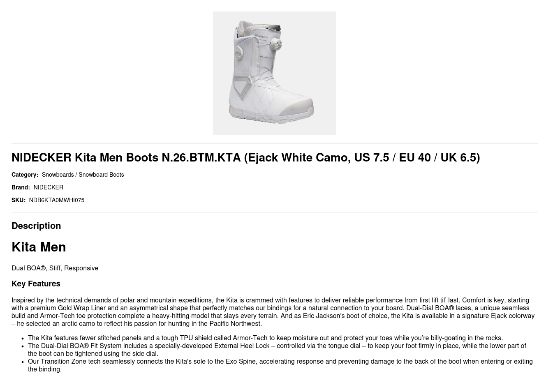The image size is (546, 392).
Task: Click the NIDECKER Kita Men Boots title
Action: coord(245,157)
